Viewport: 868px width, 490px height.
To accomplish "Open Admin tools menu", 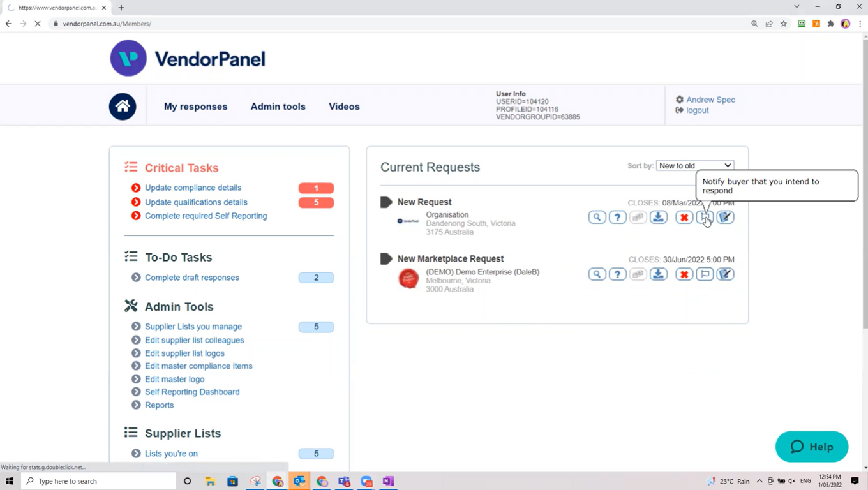I will point(278,107).
